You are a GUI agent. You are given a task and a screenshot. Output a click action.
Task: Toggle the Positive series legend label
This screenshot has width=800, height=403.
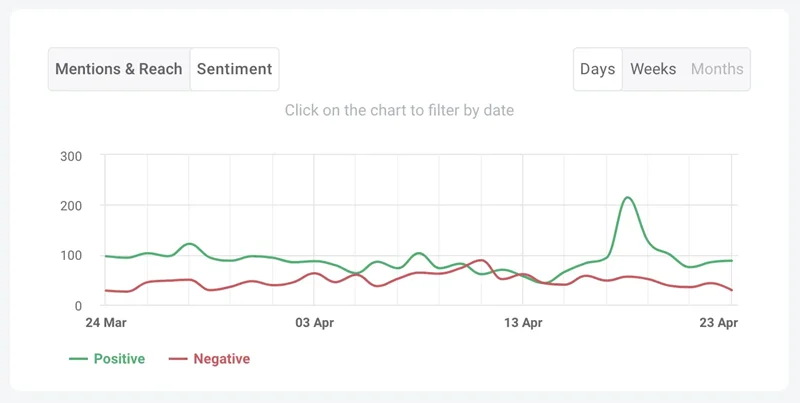(119, 358)
